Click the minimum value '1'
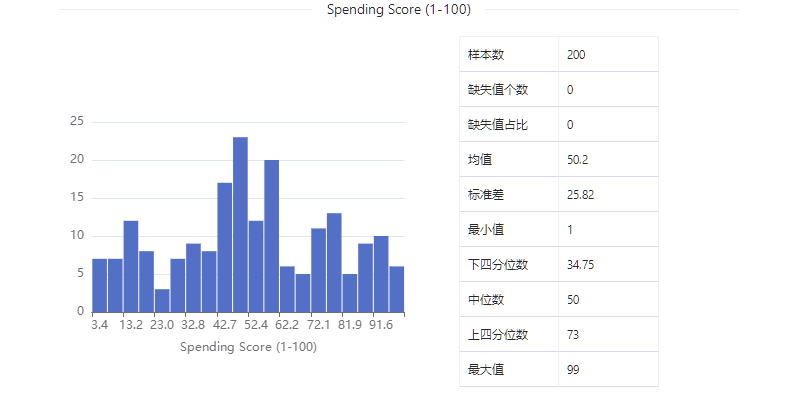This screenshot has width=799, height=394. (570, 230)
